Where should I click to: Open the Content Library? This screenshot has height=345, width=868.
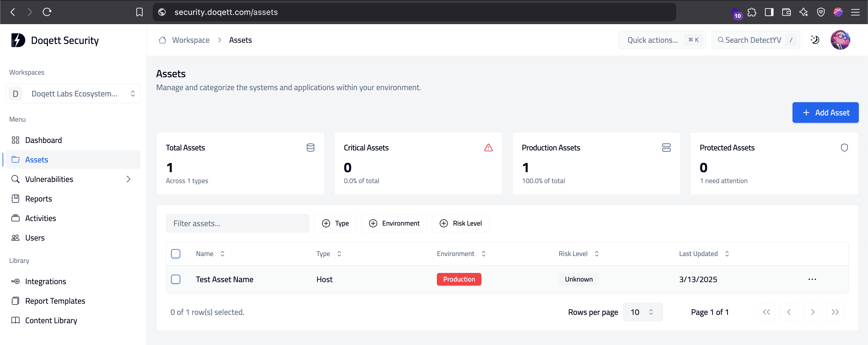pyautogui.click(x=51, y=320)
